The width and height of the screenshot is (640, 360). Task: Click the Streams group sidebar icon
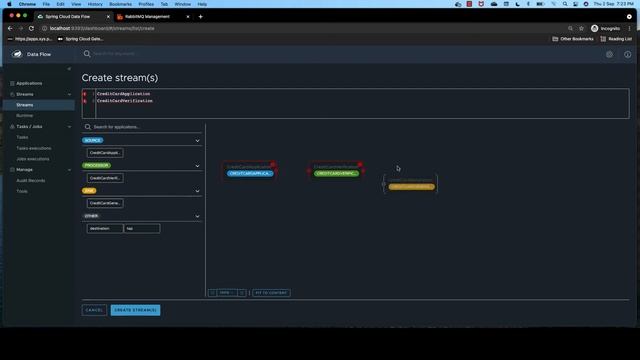(x=12, y=94)
